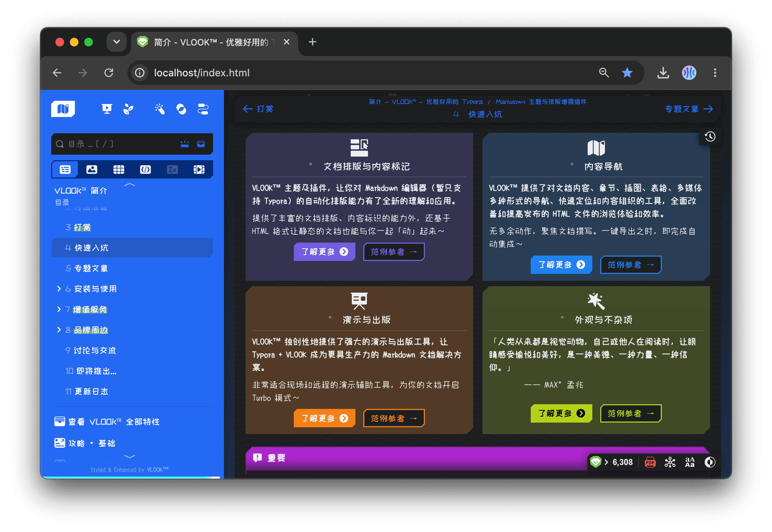Select outline item 4 快速入坑

[x=132, y=248]
